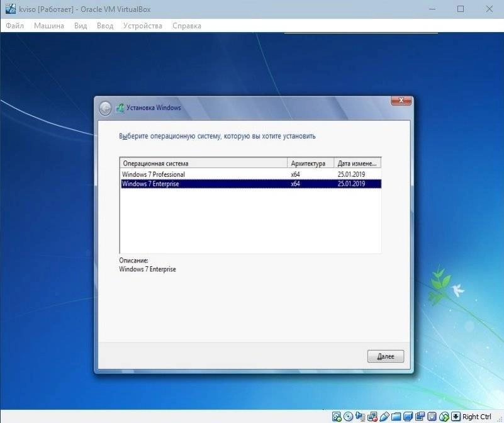The image size is (504, 423).
Task: Click the Операционная система column header
Action: [203, 163]
